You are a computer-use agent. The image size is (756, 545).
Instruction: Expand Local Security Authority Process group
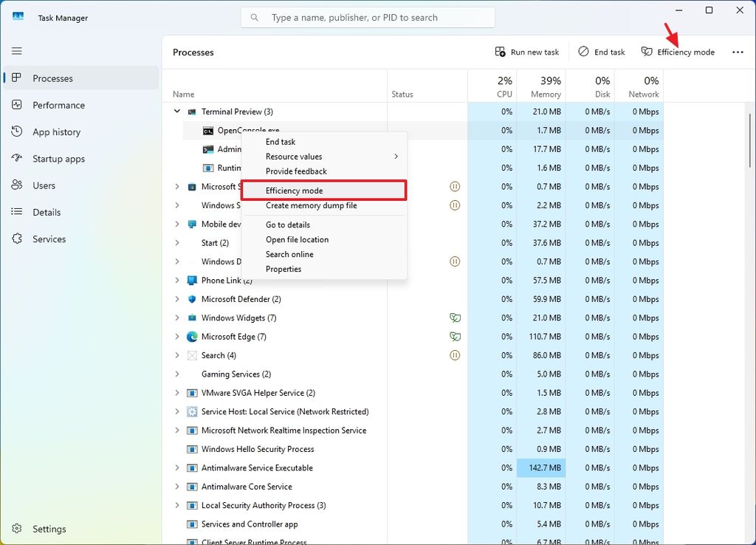click(177, 505)
